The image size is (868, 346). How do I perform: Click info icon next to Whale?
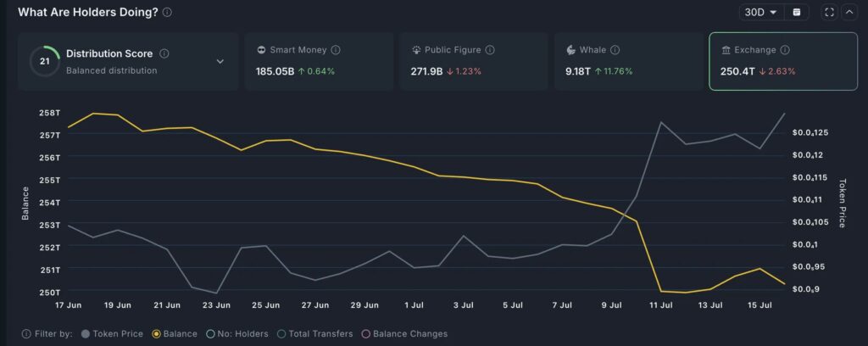(615, 51)
